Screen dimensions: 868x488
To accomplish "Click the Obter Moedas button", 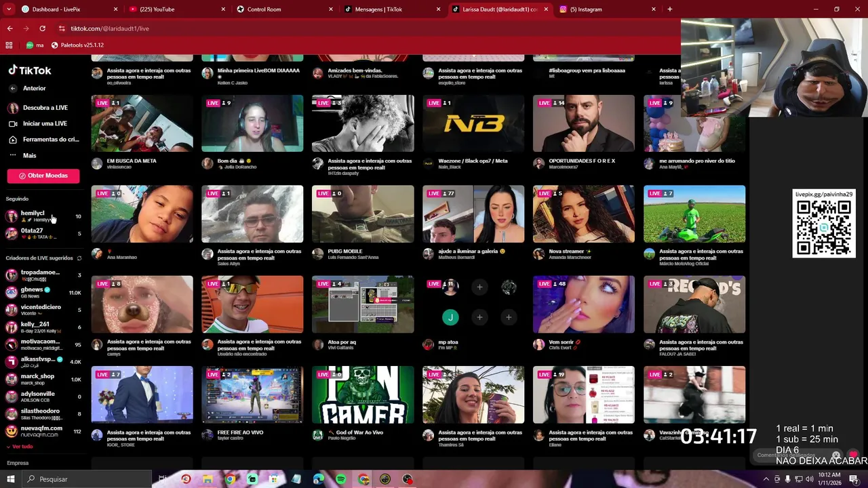I will coord(43,176).
